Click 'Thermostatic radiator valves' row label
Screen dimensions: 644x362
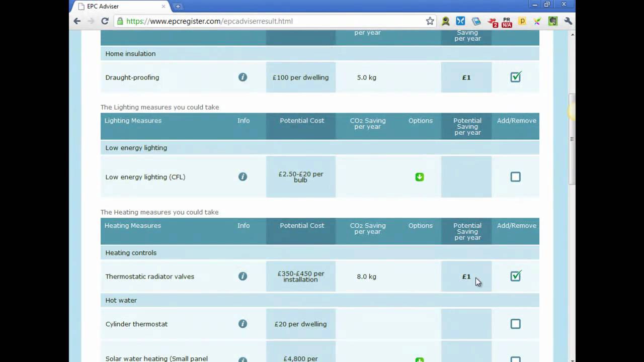coord(150,277)
